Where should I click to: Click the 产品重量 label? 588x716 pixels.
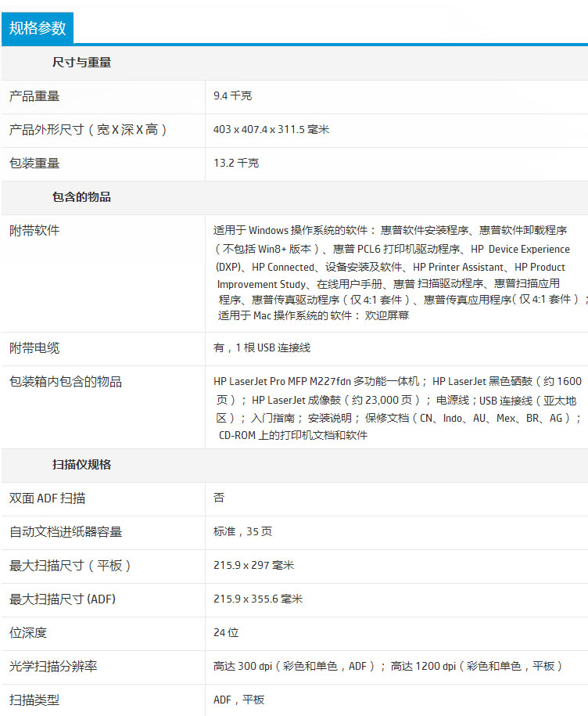click(34, 96)
